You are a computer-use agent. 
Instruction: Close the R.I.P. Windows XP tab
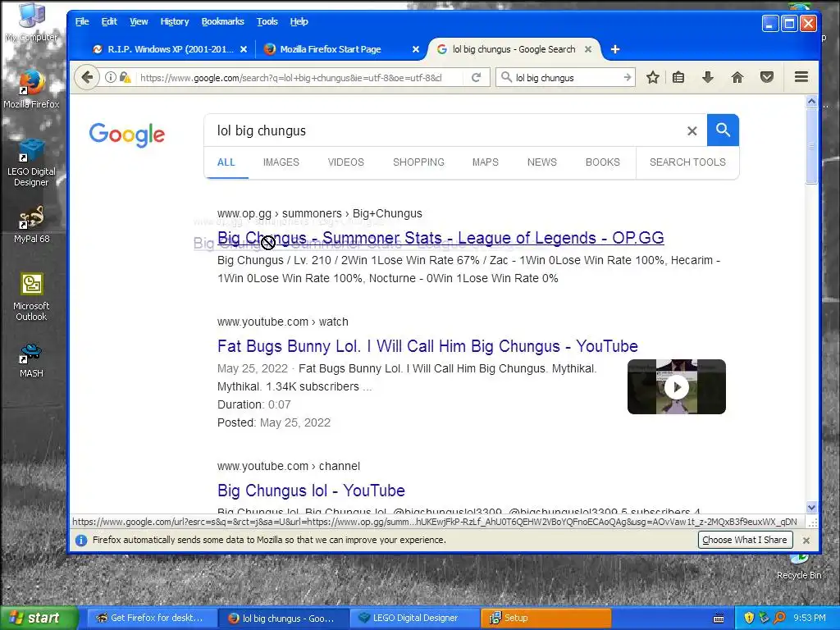[244, 49]
